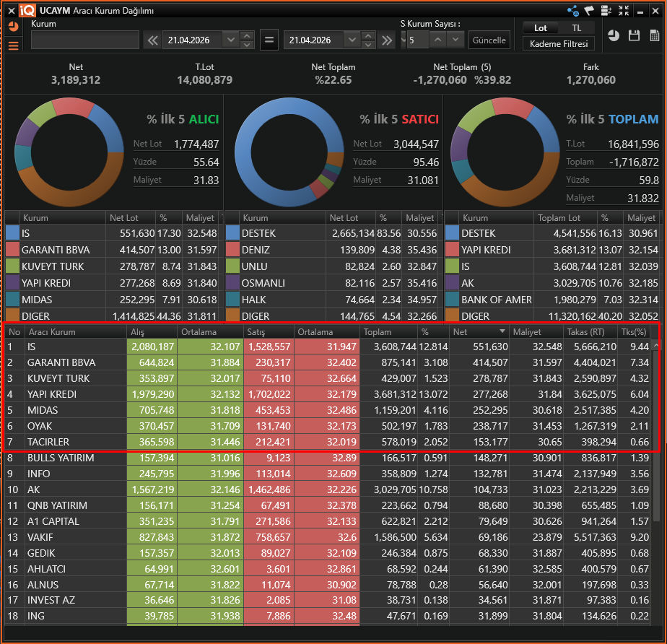Image resolution: width=667 pixels, height=644 pixels.
Task: Click the İlk 5 TOPLAM donut chart
Action: pos(505,152)
